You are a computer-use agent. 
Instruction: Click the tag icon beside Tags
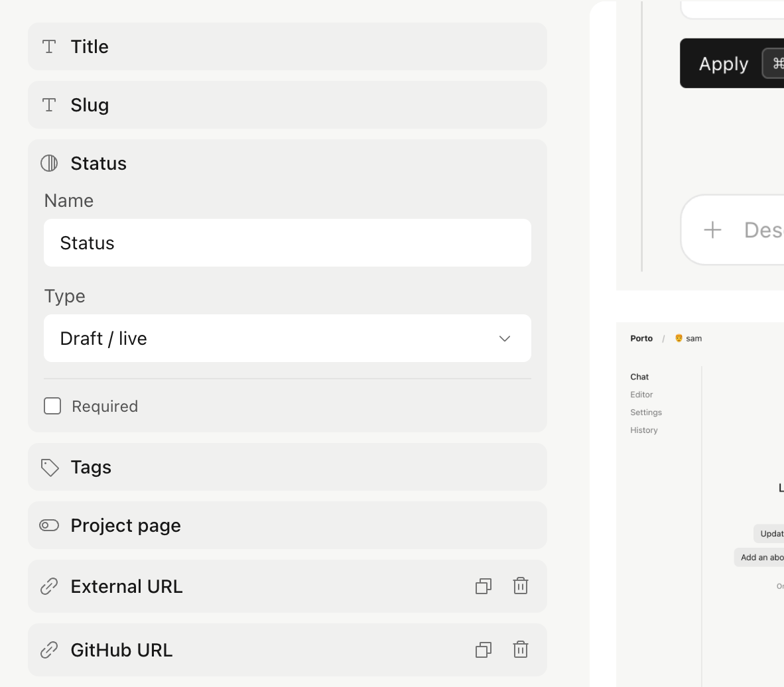[50, 468]
